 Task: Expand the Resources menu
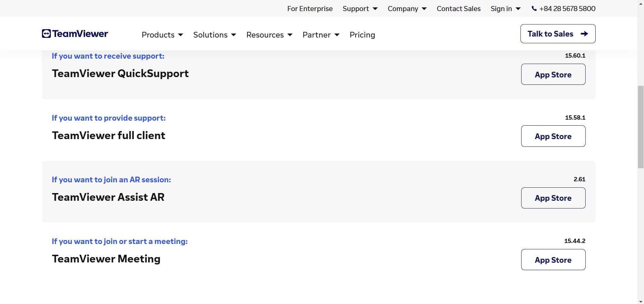point(269,35)
